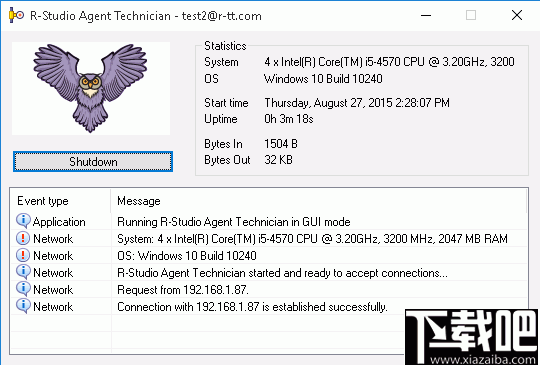Viewport: 540px width, 365px height.
Task: Click the 'Network' label in Request from row
Action: coord(53,290)
